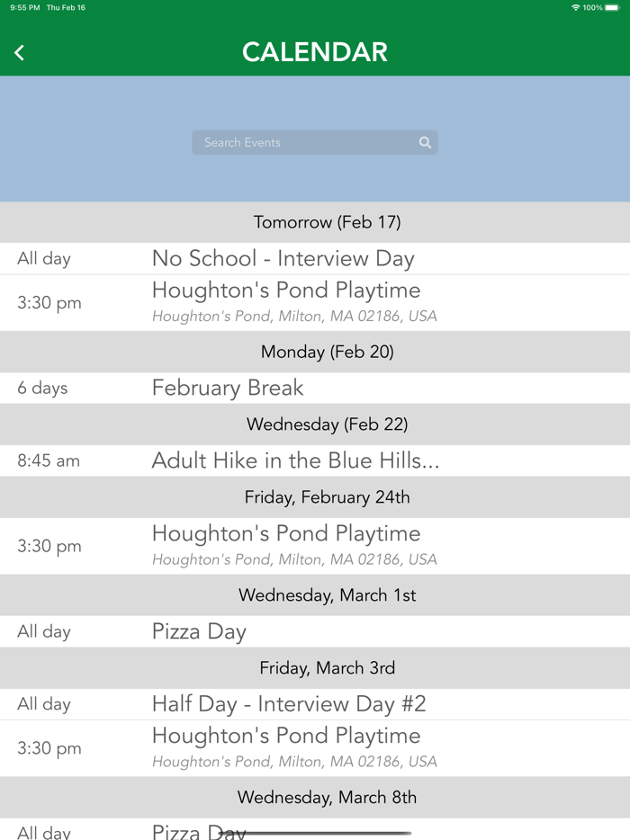Tap the back arrow icon
The height and width of the screenshot is (840, 630).
20,53
